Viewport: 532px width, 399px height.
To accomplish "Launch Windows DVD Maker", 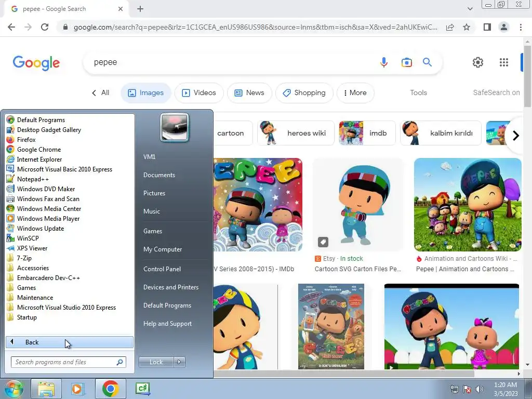I will 41,189.
